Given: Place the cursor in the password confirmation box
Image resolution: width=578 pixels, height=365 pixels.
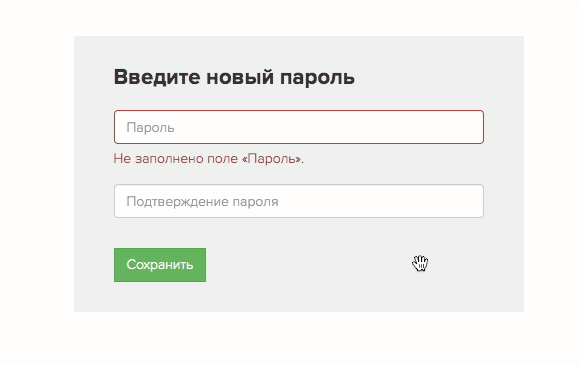Looking at the screenshot, I should pyautogui.click(x=299, y=201).
